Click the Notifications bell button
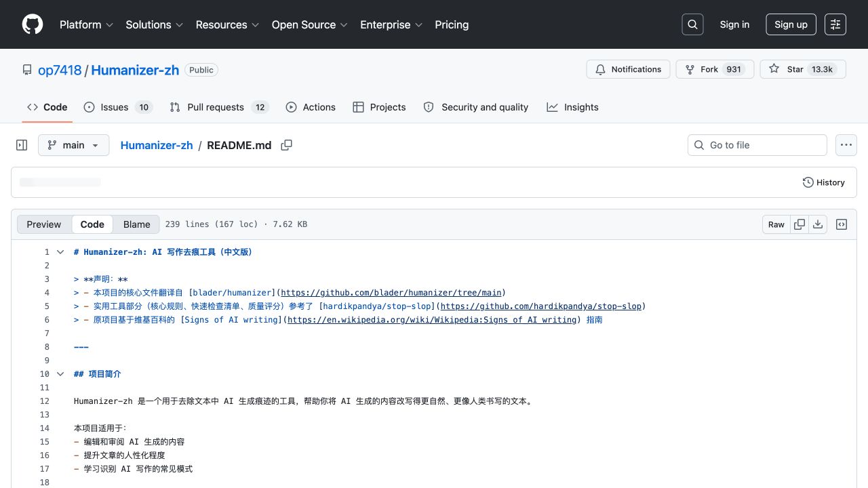Image resolution: width=868 pixels, height=488 pixels. pyautogui.click(x=628, y=69)
